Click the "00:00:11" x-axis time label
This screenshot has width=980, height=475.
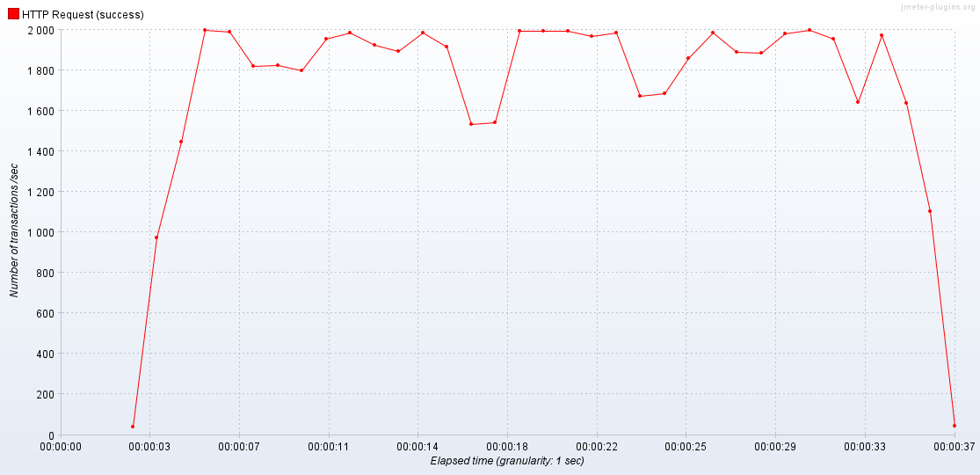coord(329,447)
